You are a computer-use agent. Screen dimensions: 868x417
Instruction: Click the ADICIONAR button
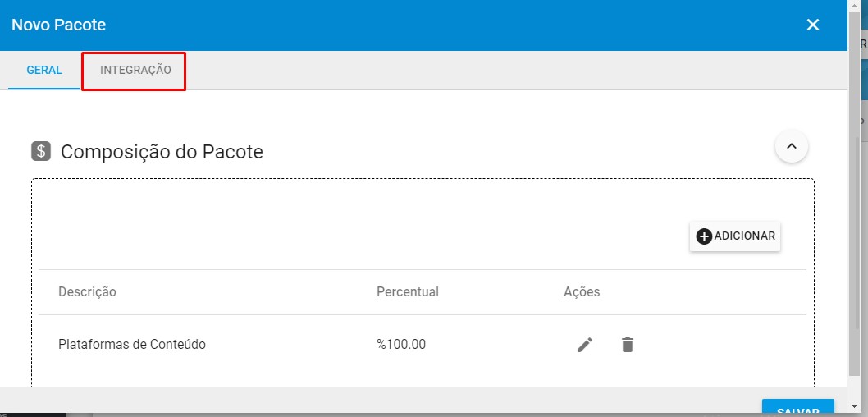pos(735,236)
